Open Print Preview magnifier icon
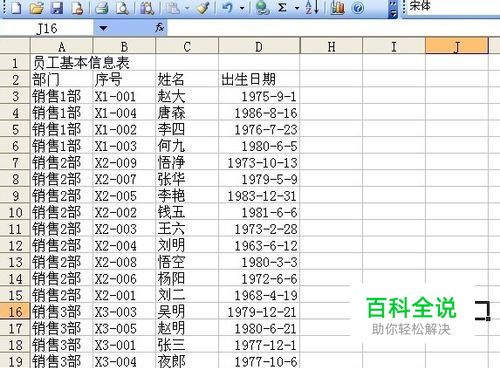Screen dimensions: 500x368 coord(122,8)
